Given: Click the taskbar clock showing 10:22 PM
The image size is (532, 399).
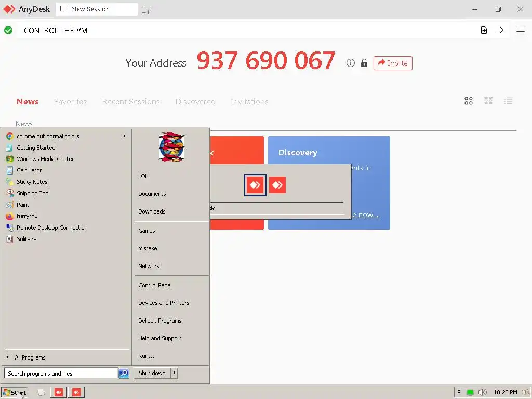Looking at the screenshot, I should (505, 392).
